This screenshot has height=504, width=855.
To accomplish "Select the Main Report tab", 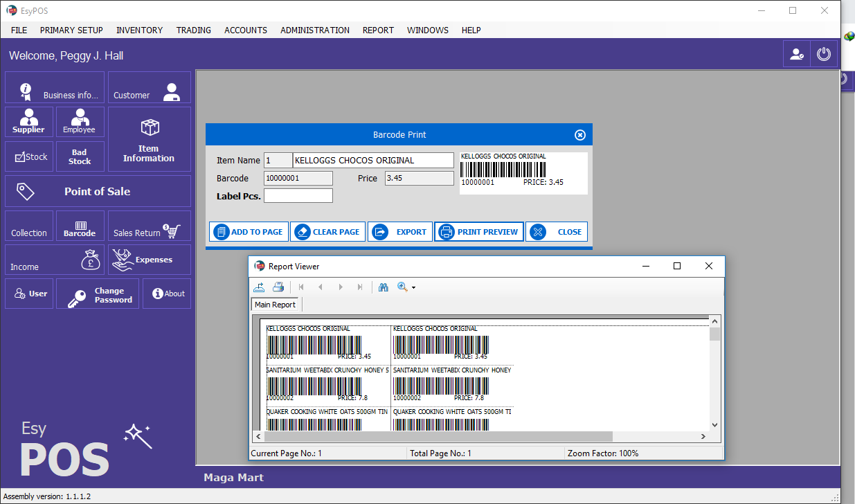I will (x=275, y=305).
